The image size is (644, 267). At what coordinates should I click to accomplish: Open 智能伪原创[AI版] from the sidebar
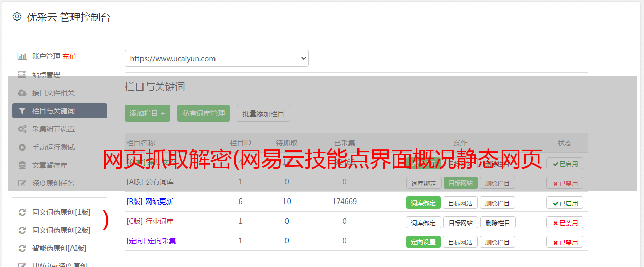tap(59, 248)
